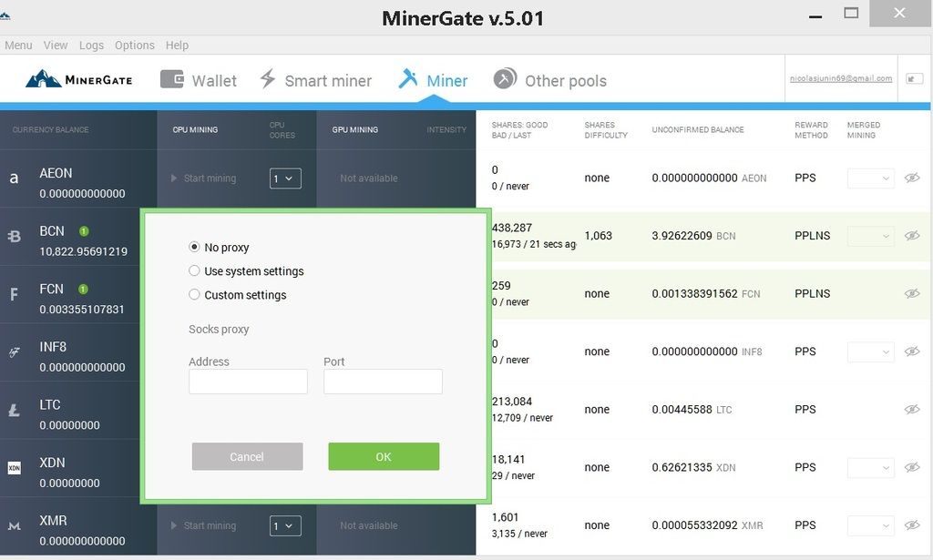The image size is (933, 560).
Task: Open the Menu item in the menu bar
Action: (x=18, y=46)
